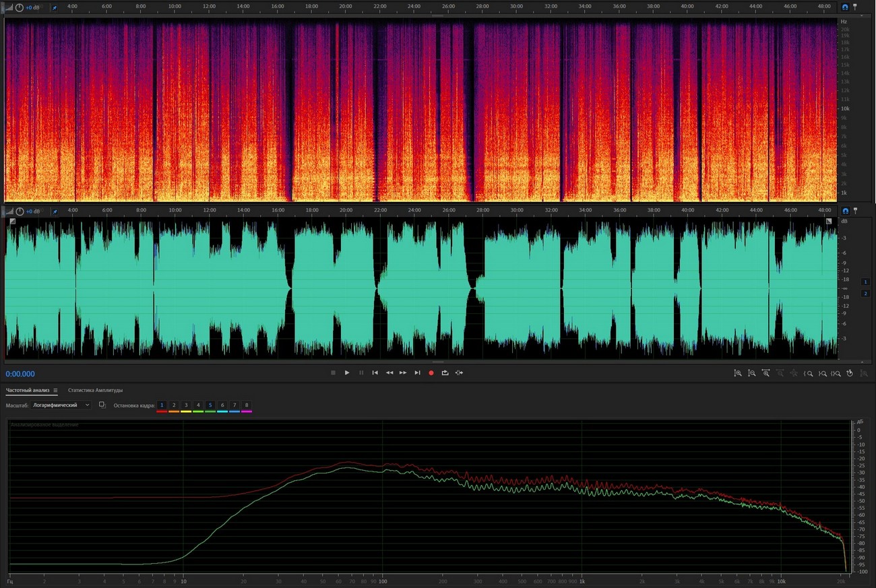Stop playback with the Stop button
The height and width of the screenshot is (588, 876).
point(333,372)
